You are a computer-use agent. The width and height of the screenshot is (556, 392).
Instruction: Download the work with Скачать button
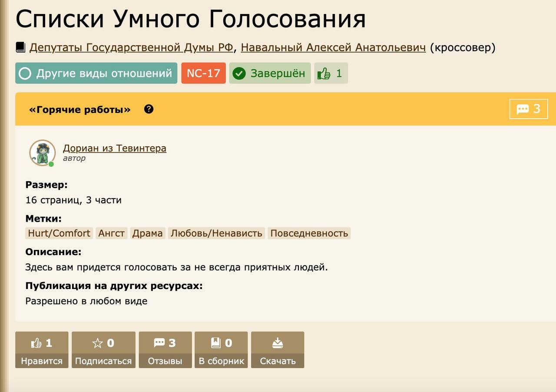pyautogui.click(x=278, y=350)
